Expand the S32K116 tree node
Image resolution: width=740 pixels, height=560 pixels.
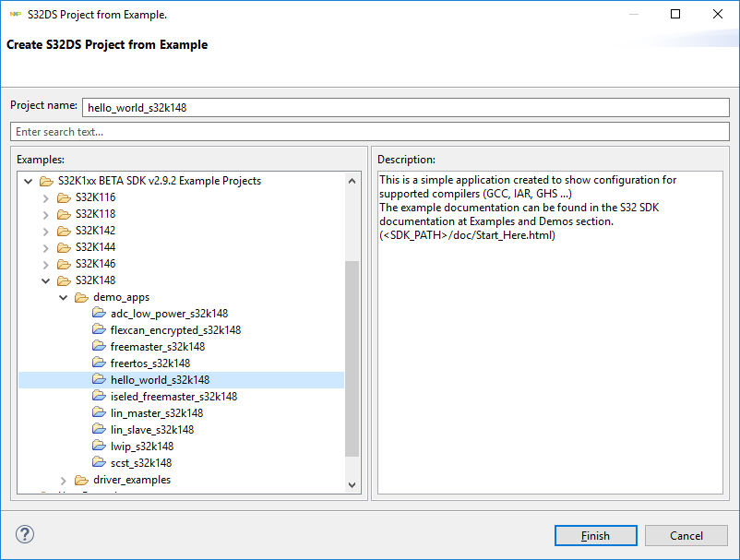46,198
